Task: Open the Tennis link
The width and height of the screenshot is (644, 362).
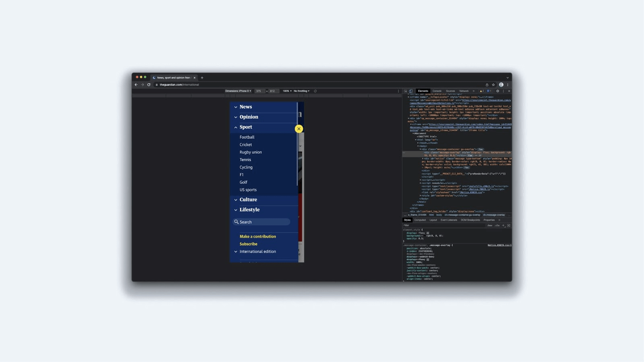Action: coord(245,160)
